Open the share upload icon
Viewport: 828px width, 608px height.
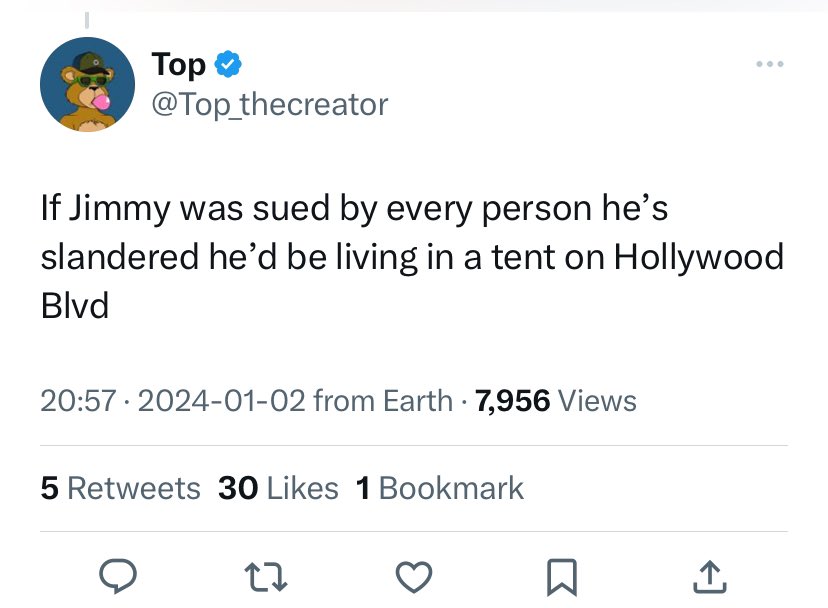click(x=709, y=576)
